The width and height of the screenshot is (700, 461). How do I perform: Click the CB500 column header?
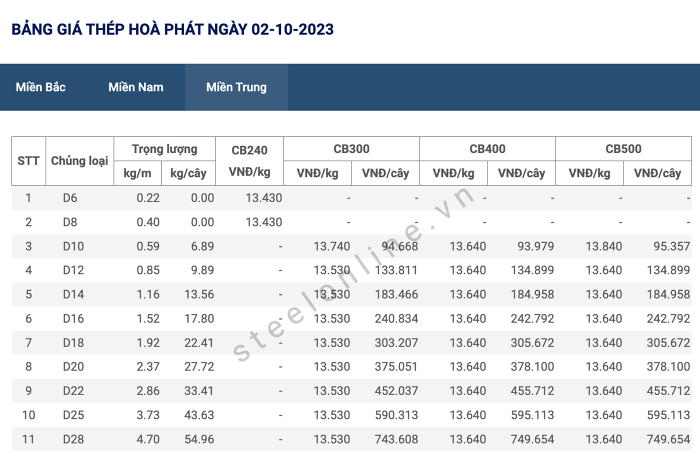click(x=623, y=149)
